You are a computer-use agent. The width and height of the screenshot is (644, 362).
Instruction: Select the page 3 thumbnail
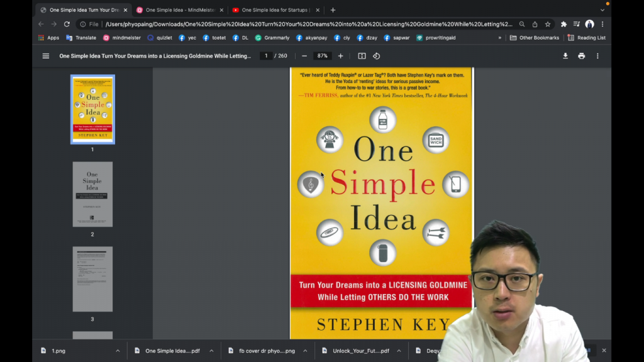point(92,279)
